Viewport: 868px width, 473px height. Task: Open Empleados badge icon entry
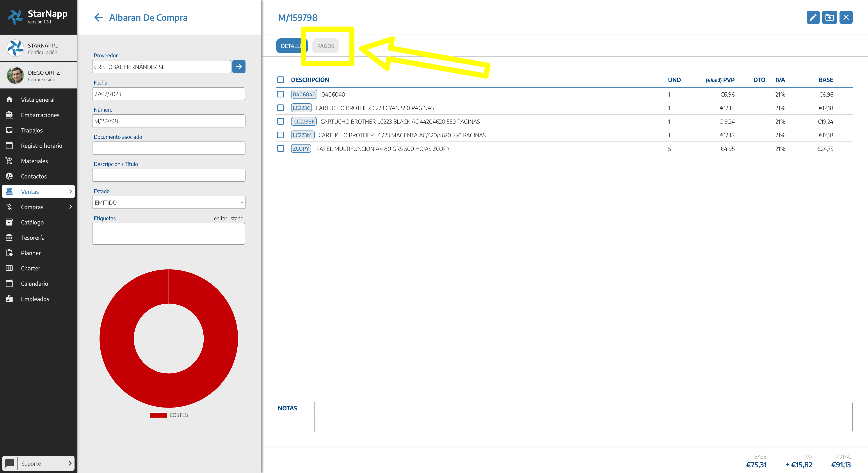pyautogui.click(x=9, y=299)
